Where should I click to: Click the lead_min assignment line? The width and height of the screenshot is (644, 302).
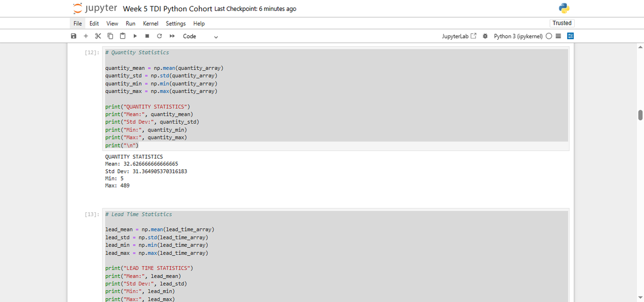(x=157, y=245)
